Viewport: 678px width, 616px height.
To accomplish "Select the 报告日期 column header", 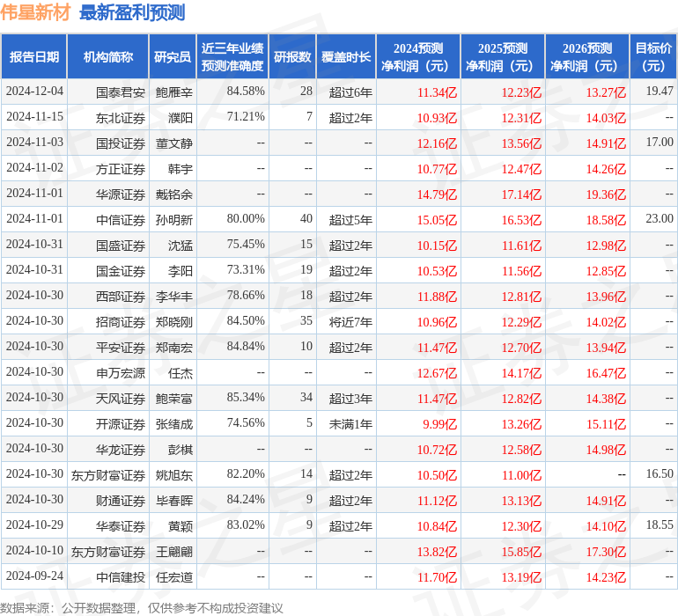I will pos(34,56).
